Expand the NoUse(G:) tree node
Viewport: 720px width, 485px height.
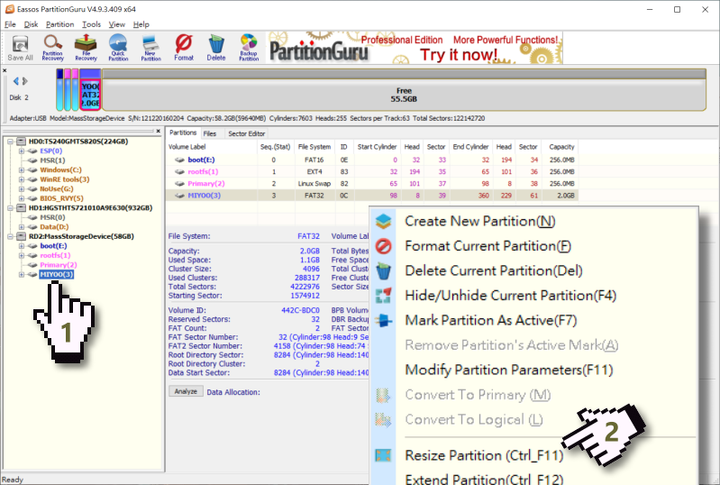point(22,189)
